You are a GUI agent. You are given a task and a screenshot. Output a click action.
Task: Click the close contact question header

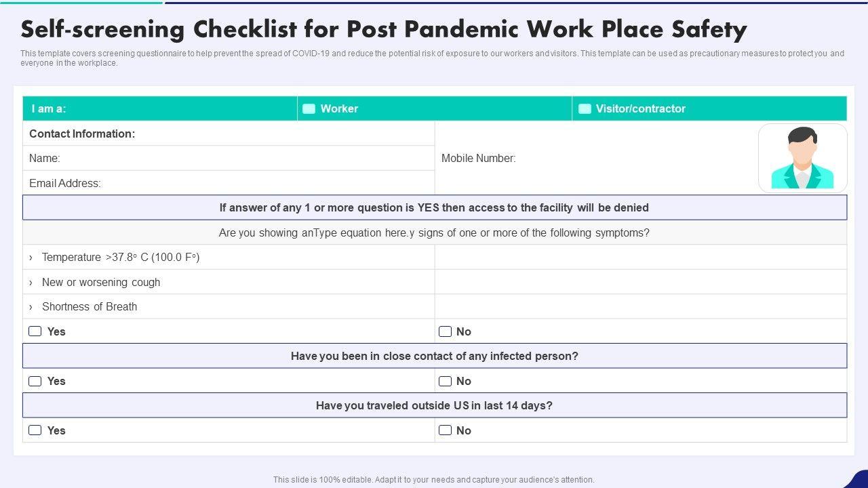pos(434,357)
